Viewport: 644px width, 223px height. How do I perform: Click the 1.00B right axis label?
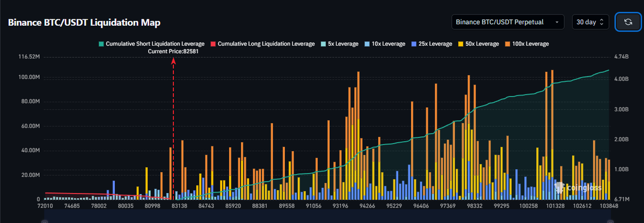(x=621, y=169)
